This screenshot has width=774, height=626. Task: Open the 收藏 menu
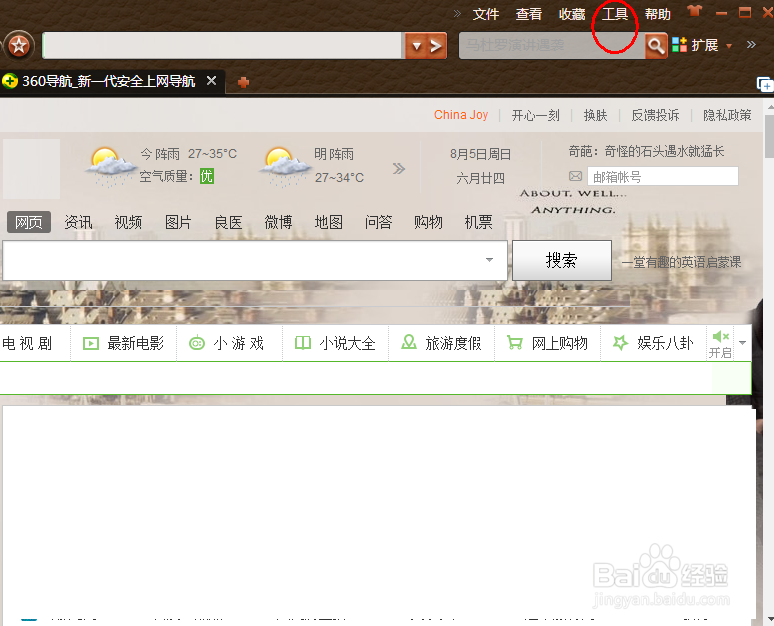click(x=572, y=14)
